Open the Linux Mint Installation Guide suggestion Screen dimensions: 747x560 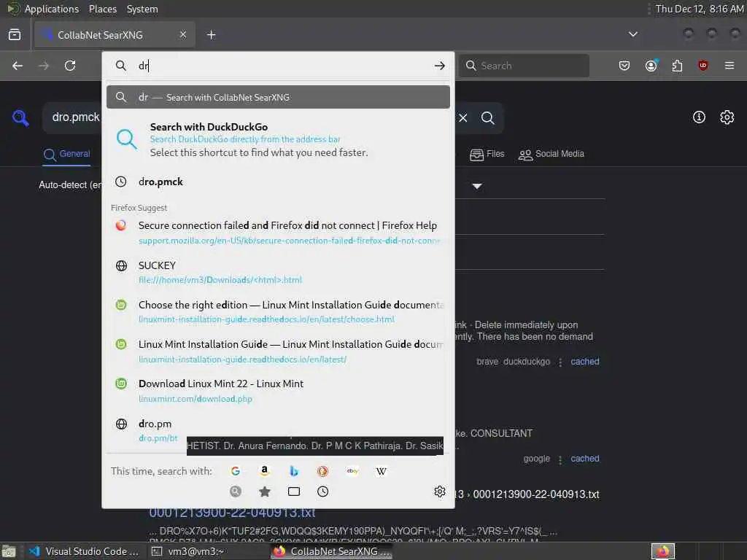tap(278, 351)
